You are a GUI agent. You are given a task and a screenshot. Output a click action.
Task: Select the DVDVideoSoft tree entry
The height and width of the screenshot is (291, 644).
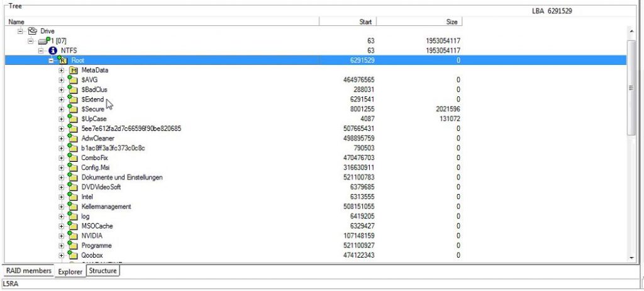pyautogui.click(x=101, y=187)
